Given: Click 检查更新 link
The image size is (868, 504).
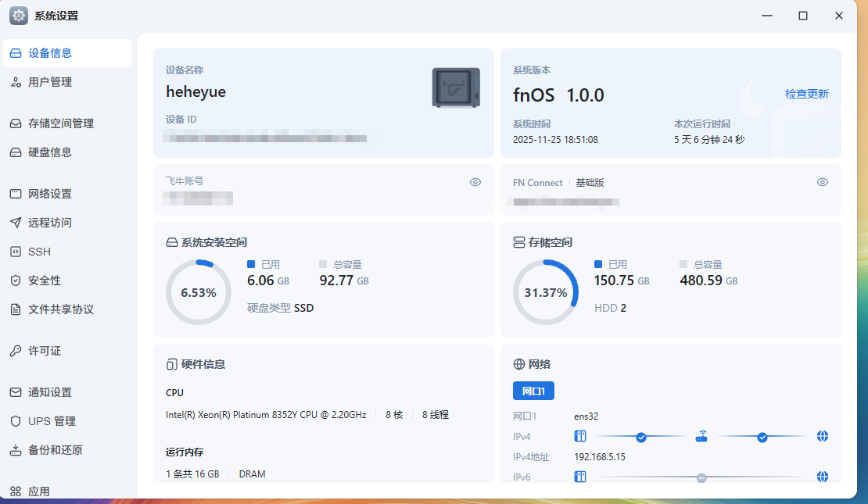Looking at the screenshot, I should pyautogui.click(x=806, y=94).
